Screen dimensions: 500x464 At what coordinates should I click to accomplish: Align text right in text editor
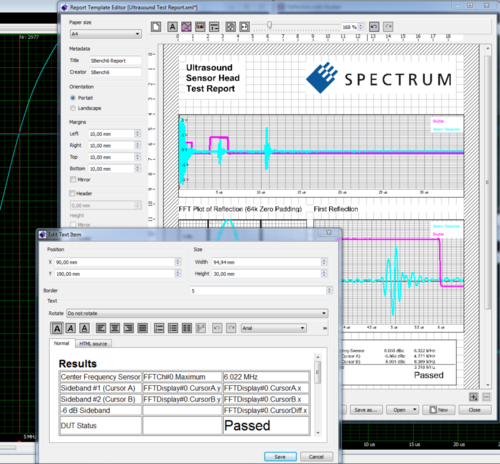click(129, 328)
